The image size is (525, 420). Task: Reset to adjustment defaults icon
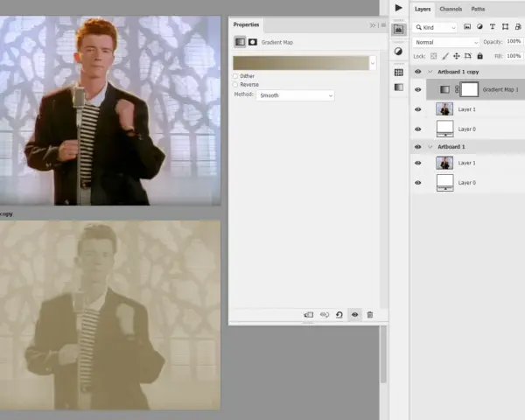tap(339, 315)
